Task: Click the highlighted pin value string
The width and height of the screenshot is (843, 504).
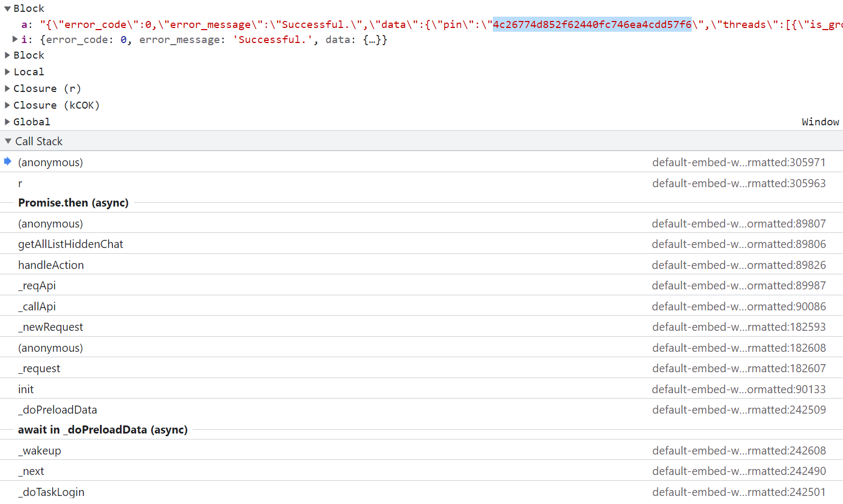Action: coord(592,25)
